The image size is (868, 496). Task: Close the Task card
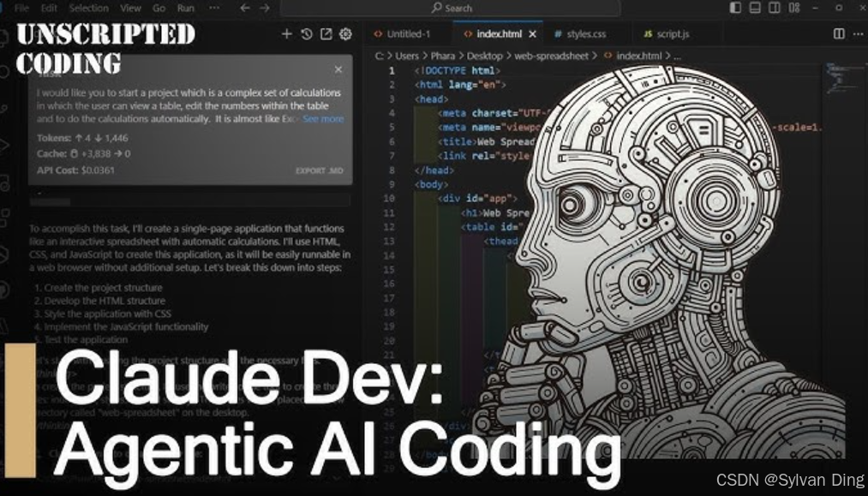(x=338, y=69)
